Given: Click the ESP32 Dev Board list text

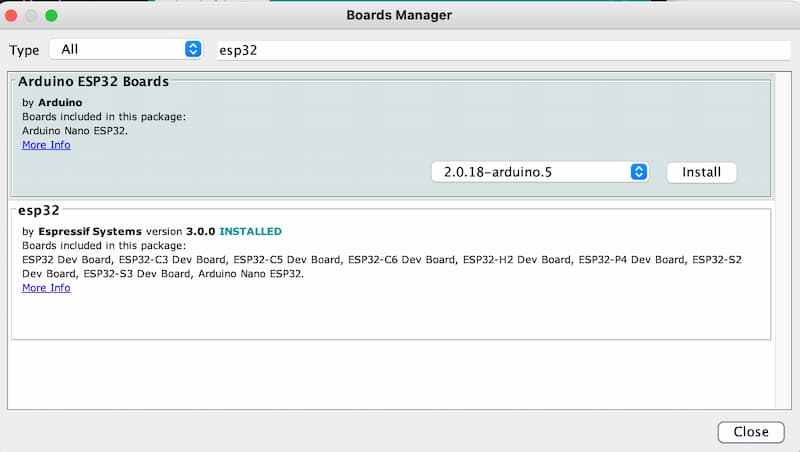Looking at the screenshot, I should (x=382, y=266).
